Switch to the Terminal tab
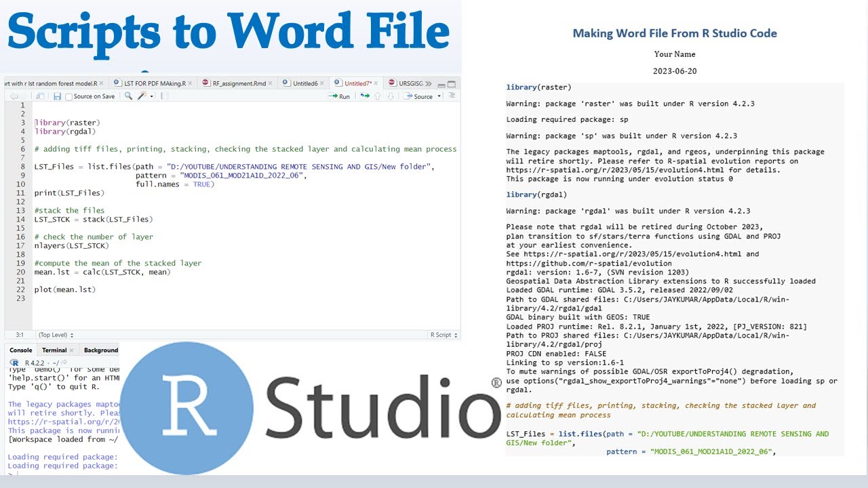Screen dimensions: 868x488 click(x=54, y=350)
